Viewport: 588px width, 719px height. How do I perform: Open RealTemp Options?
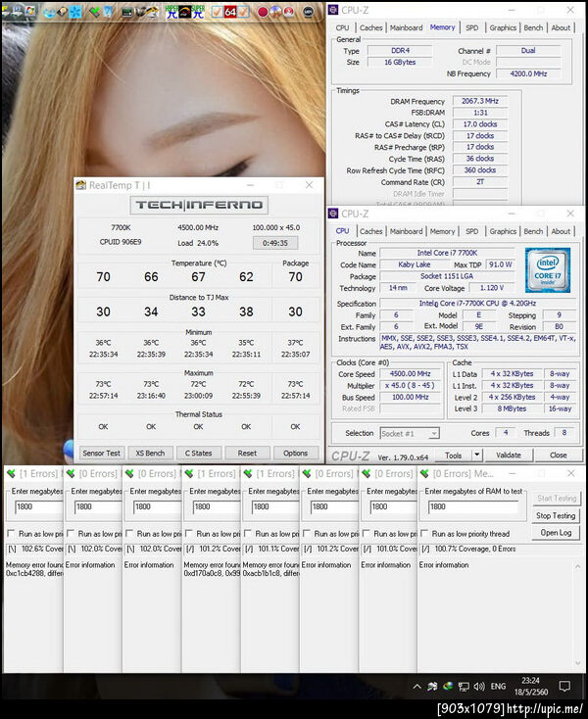295,453
